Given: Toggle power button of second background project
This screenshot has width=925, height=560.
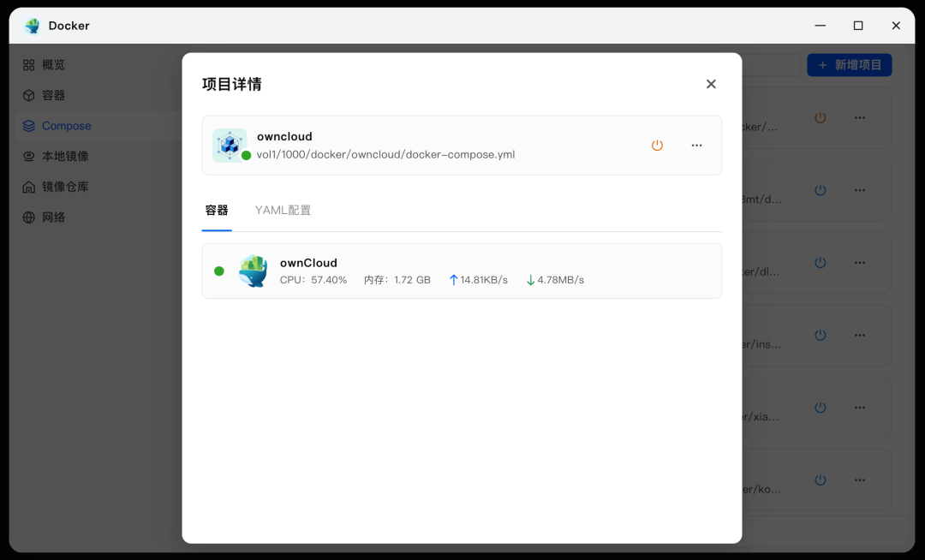Looking at the screenshot, I should point(820,190).
